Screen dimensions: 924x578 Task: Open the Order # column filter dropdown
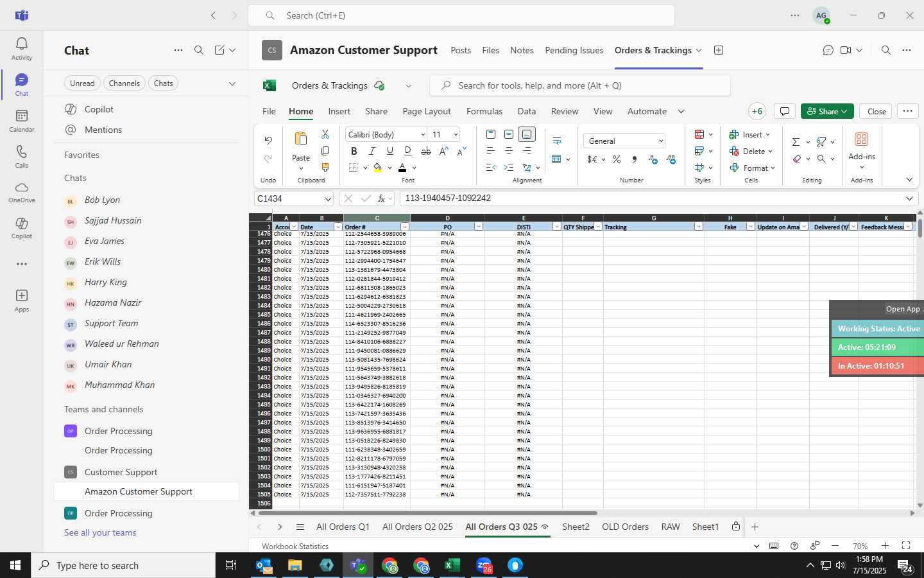404,227
